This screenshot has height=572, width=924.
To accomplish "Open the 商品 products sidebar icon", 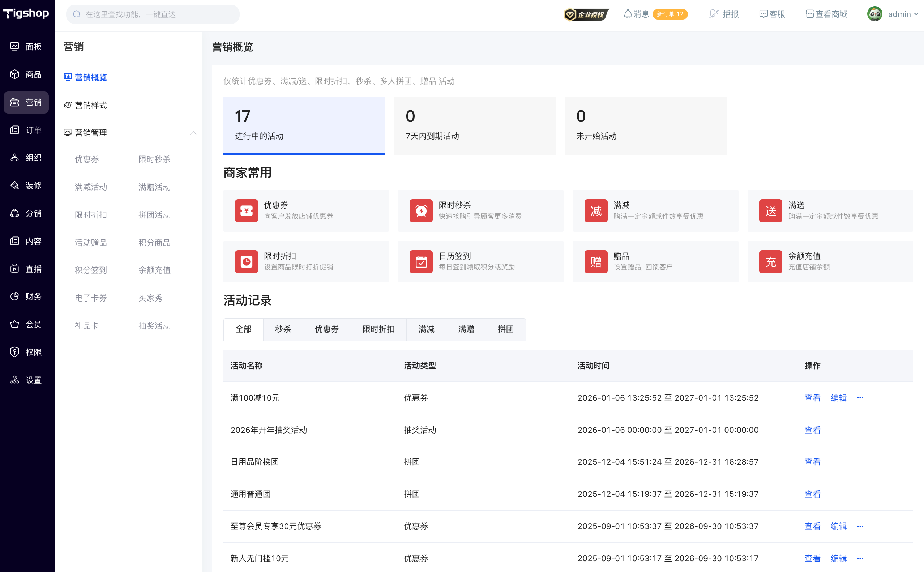I will [x=14, y=74].
